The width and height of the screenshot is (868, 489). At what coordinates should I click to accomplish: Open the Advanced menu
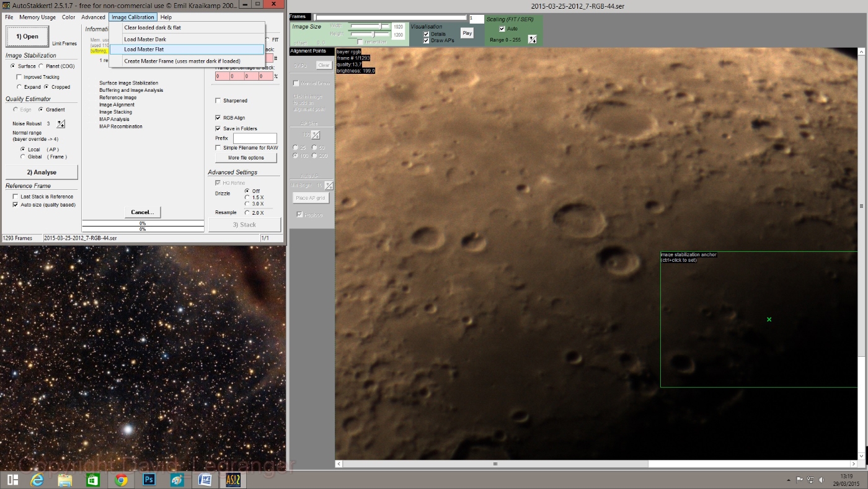coord(93,17)
